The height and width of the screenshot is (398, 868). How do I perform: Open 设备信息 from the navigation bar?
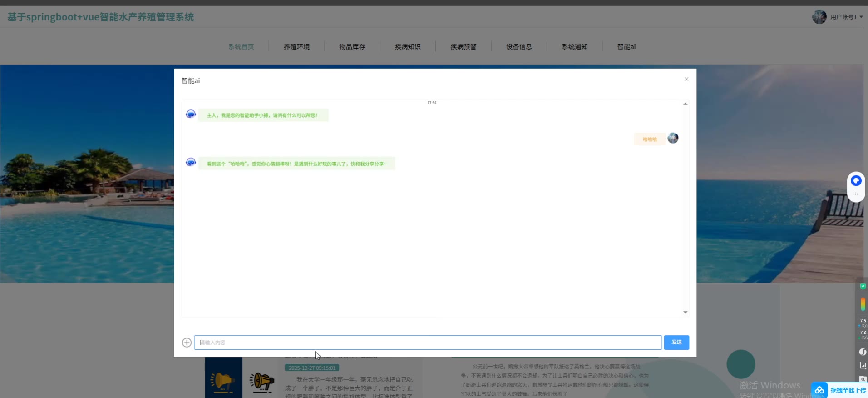[x=519, y=46]
